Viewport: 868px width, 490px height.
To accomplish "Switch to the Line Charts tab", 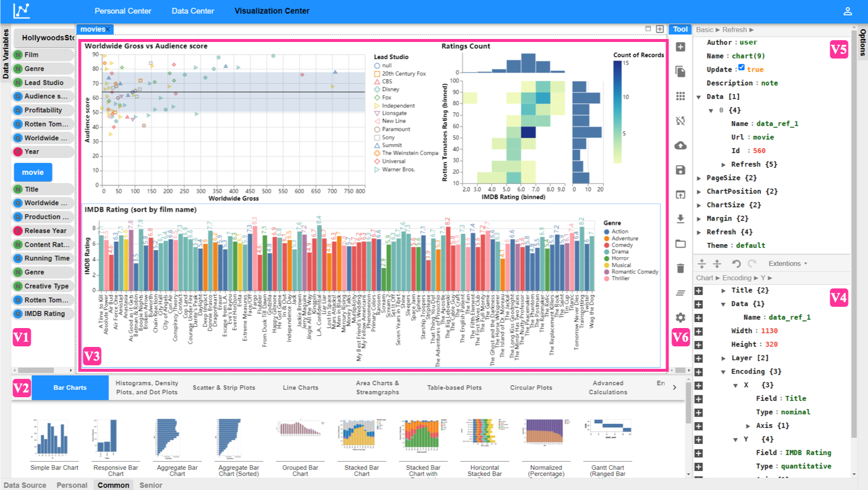I will (x=300, y=388).
